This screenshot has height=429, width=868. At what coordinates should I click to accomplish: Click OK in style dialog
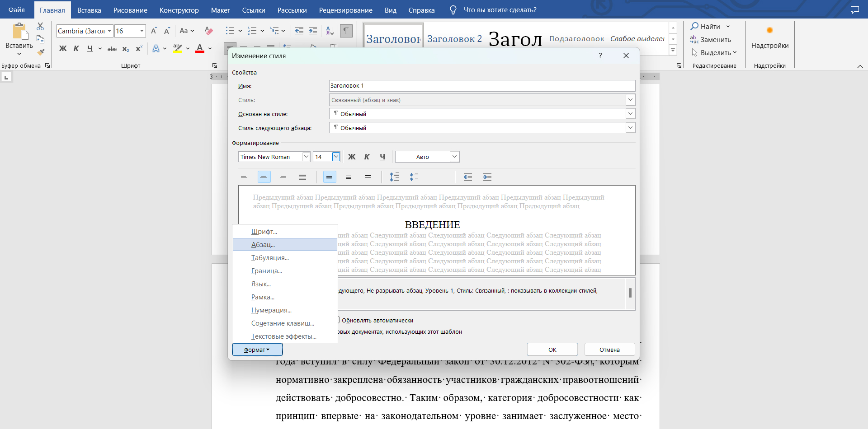(552, 350)
